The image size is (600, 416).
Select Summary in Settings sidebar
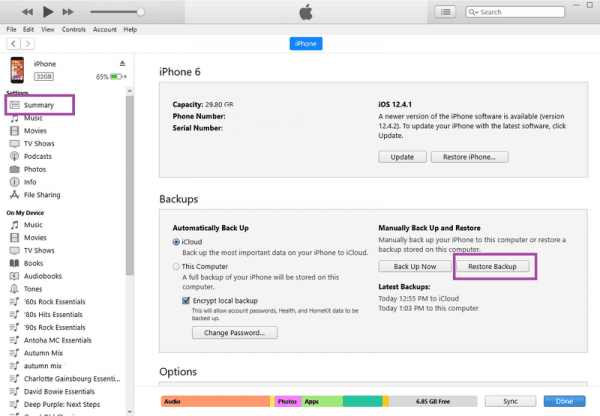click(39, 105)
